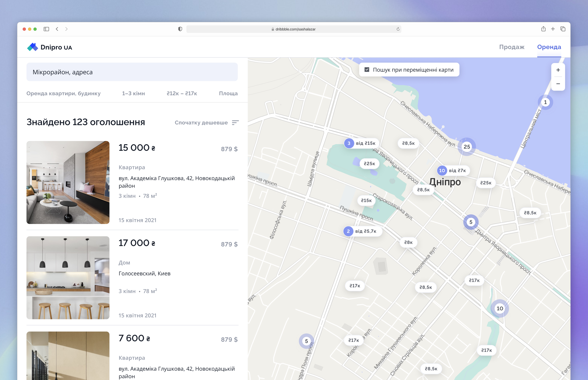Image resolution: width=588 pixels, height=380 pixels.
Task: Click the Dnipro UA logo
Action: 50,47
